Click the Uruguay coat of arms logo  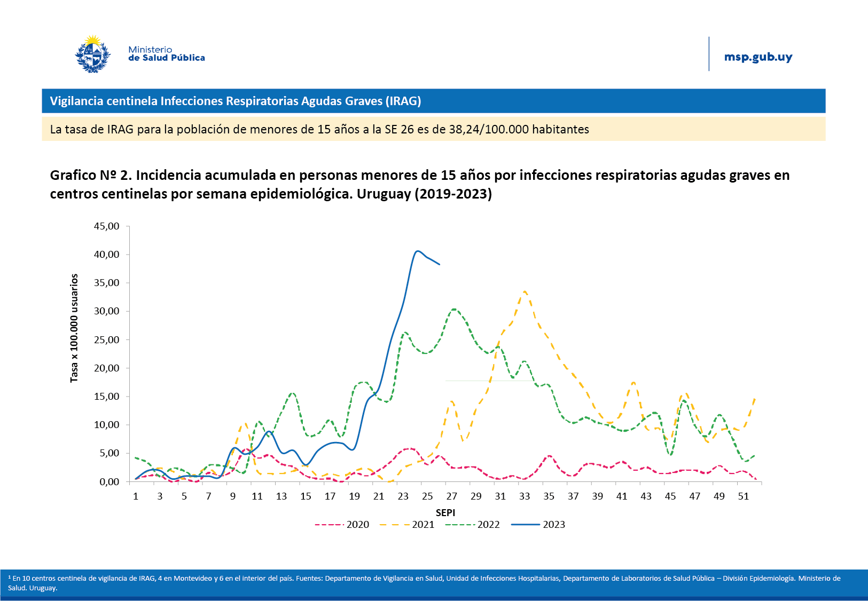click(x=93, y=54)
